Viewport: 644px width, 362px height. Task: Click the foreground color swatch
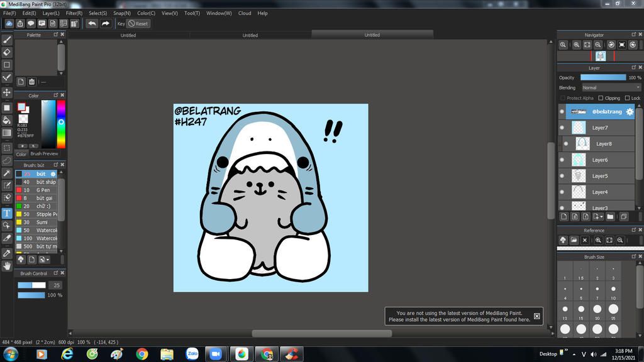(x=21, y=107)
